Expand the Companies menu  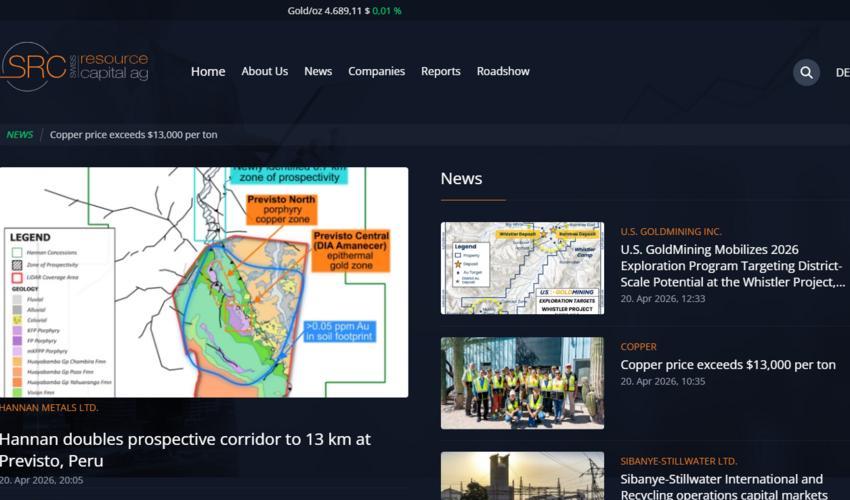pyautogui.click(x=376, y=71)
